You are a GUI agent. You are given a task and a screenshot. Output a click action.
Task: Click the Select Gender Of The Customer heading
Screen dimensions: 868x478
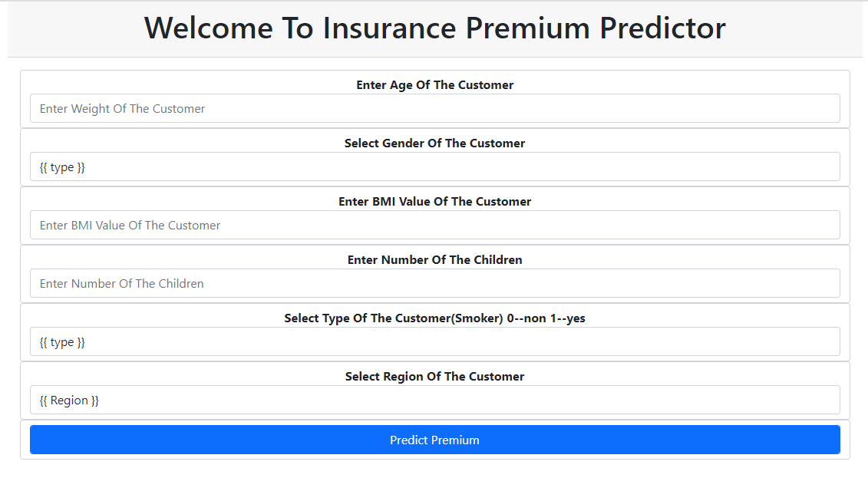434,143
